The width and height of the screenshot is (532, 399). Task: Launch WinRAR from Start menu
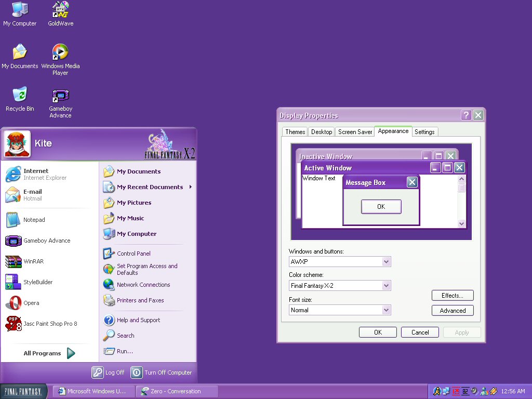pos(33,261)
